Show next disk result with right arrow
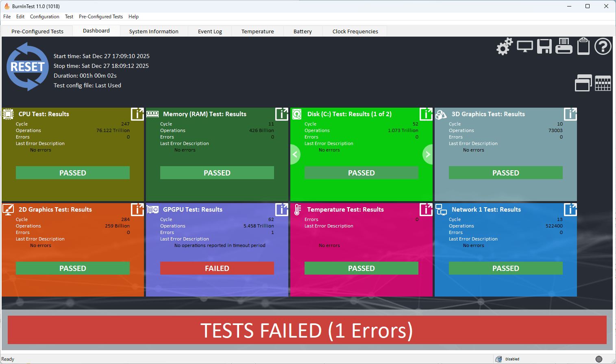This screenshot has width=616, height=364. [427, 154]
